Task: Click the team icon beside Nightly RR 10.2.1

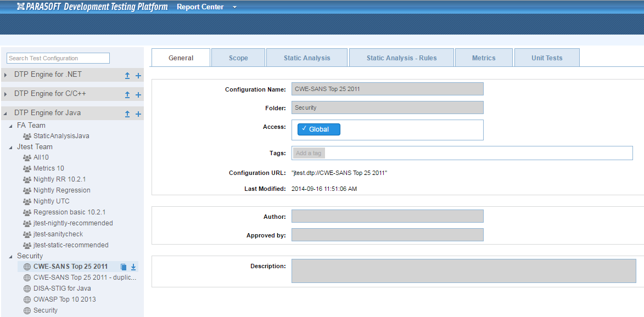Action: (x=27, y=180)
